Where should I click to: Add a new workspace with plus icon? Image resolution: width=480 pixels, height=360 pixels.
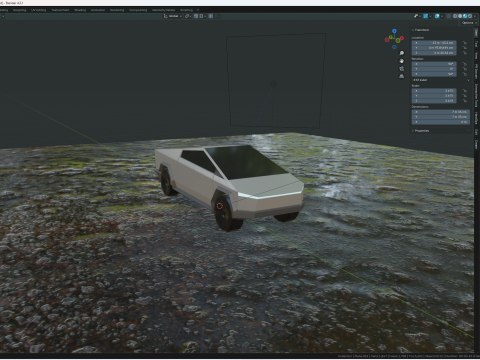(x=198, y=10)
